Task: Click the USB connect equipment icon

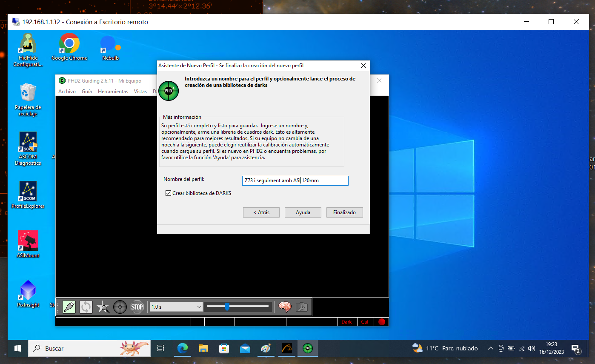Action: (x=69, y=307)
